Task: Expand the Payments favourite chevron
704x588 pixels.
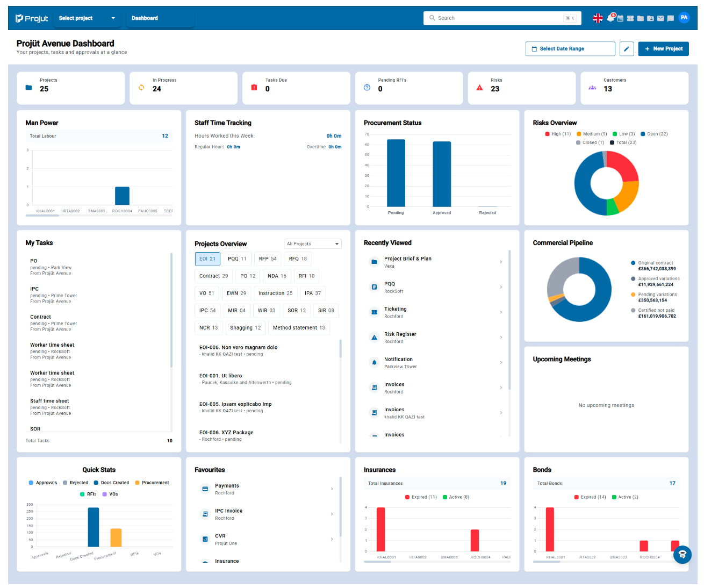Action: point(332,489)
